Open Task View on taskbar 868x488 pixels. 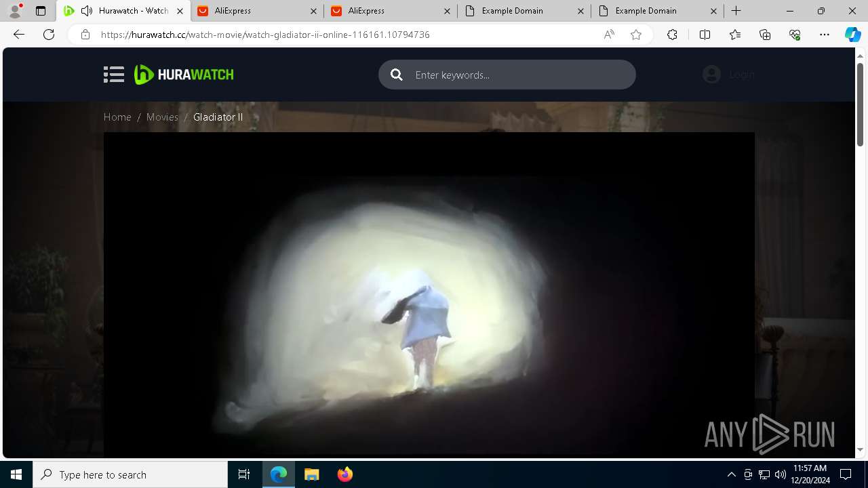click(244, 474)
